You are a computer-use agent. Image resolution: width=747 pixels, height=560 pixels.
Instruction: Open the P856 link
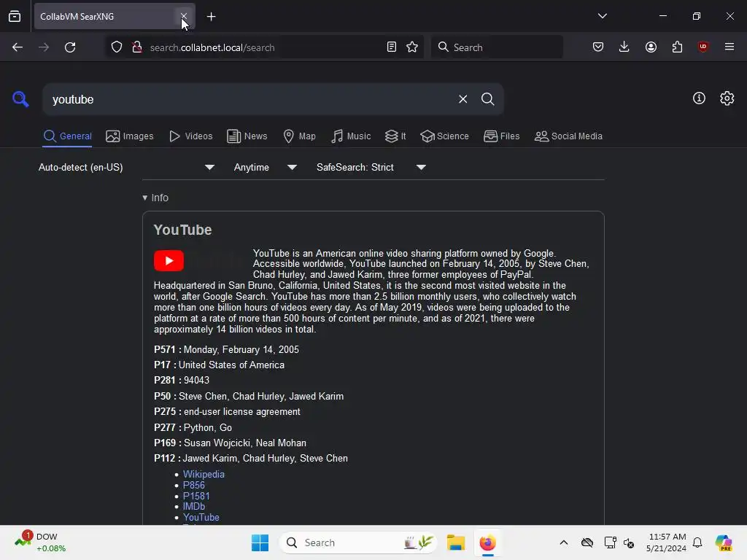[x=194, y=485]
